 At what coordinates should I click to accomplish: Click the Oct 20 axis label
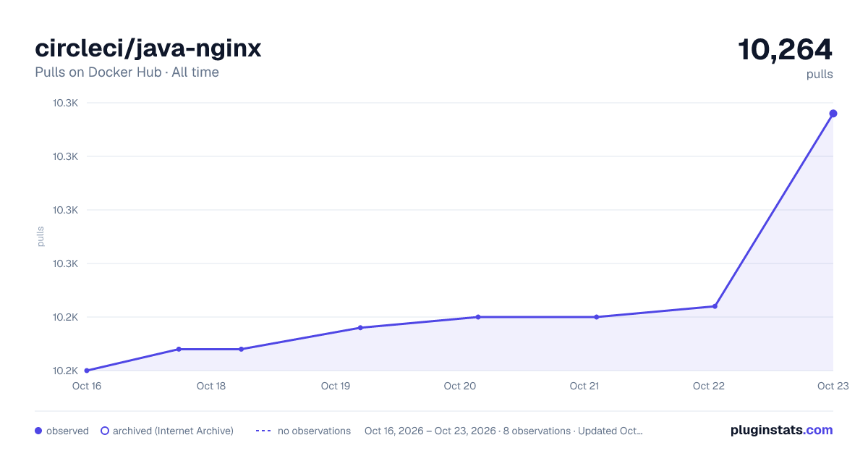[460, 386]
